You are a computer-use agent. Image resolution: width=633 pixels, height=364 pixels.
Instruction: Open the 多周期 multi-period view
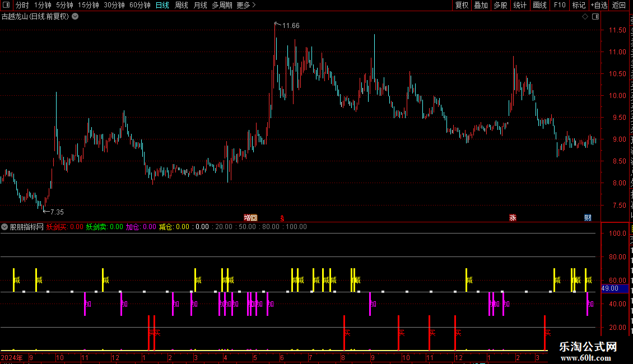click(x=222, y=5)
